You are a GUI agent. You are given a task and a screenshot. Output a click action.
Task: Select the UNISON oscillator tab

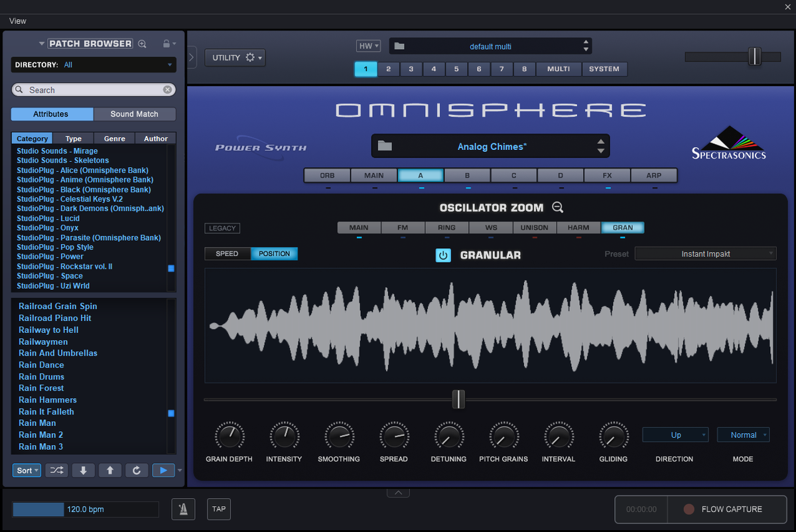(535, 228)
